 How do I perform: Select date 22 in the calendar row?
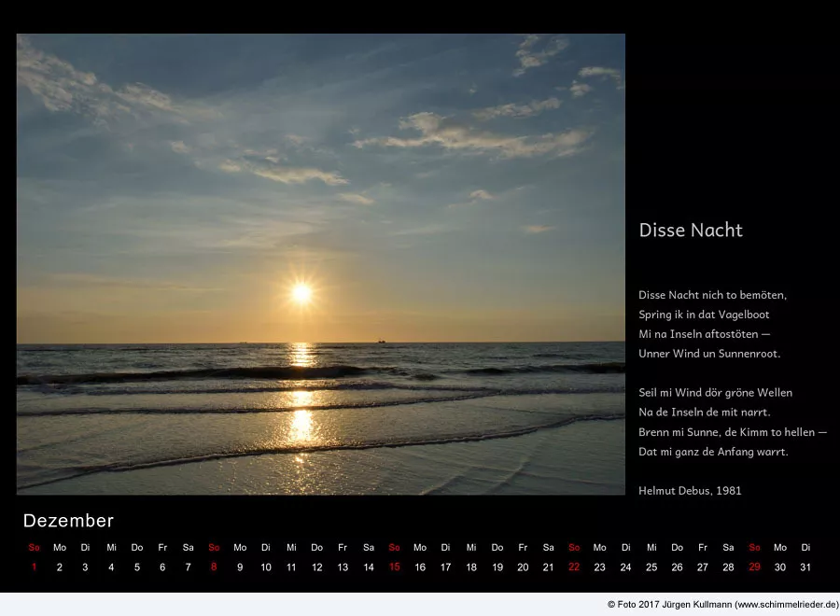(574, 567)
